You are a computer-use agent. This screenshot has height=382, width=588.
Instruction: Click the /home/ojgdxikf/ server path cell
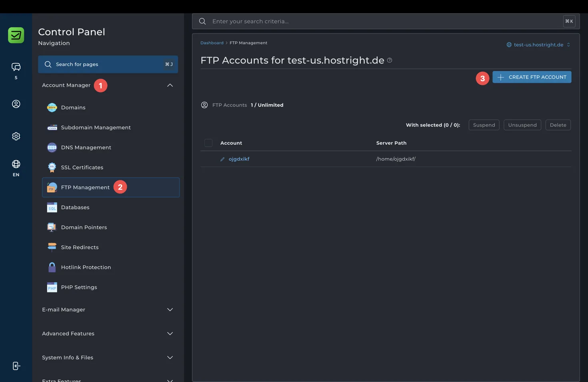point(396,159)
